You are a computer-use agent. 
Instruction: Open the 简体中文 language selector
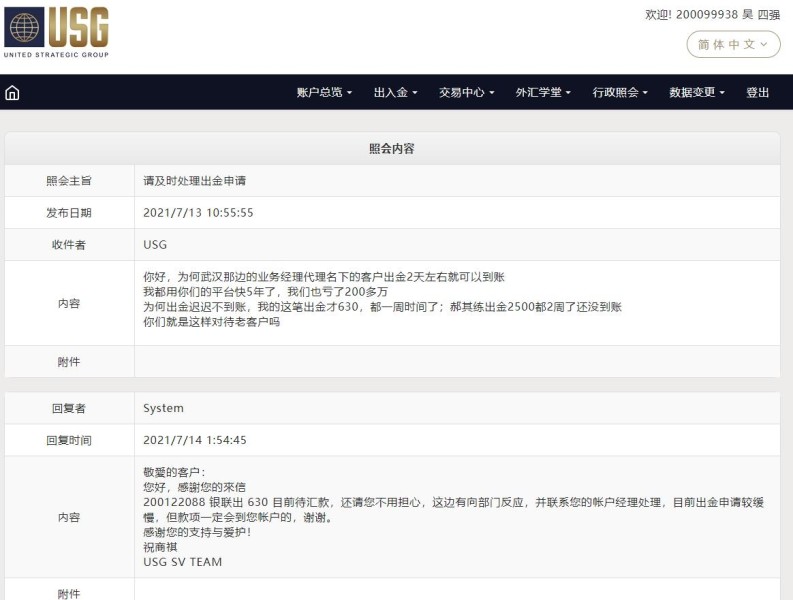pos(733,44)
